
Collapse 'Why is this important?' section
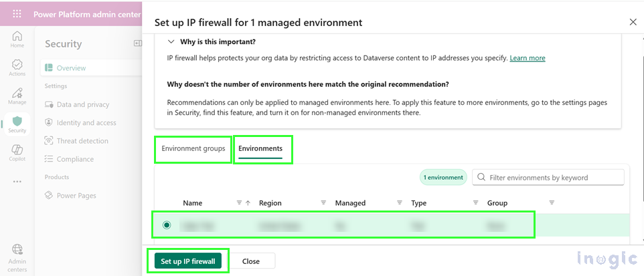point(171,42)
